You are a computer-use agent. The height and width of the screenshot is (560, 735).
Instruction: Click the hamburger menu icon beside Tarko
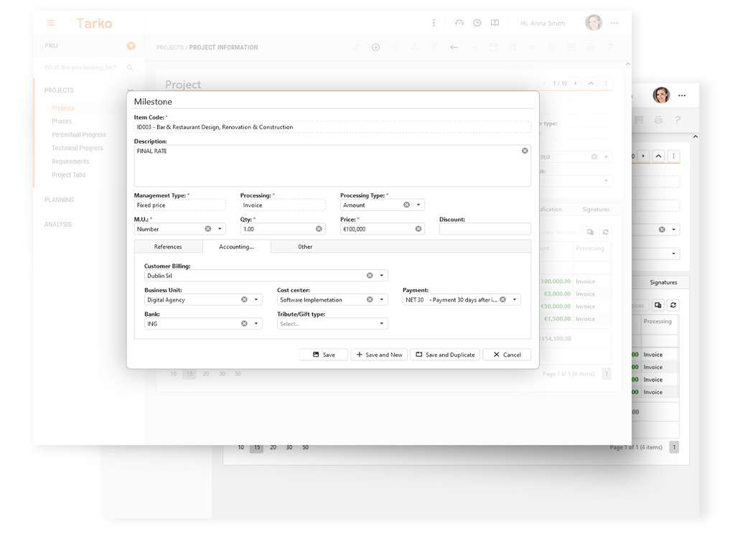[x=51, y=23]
